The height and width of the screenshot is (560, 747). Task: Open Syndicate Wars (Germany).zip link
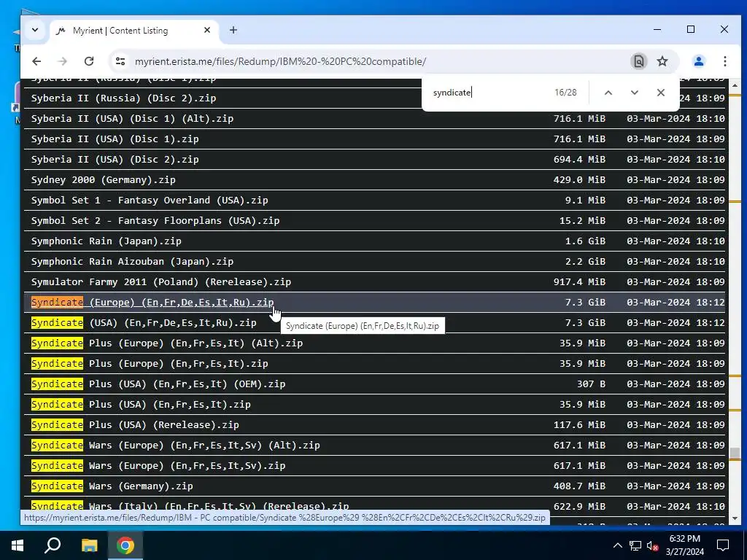(x=112, y=486)
